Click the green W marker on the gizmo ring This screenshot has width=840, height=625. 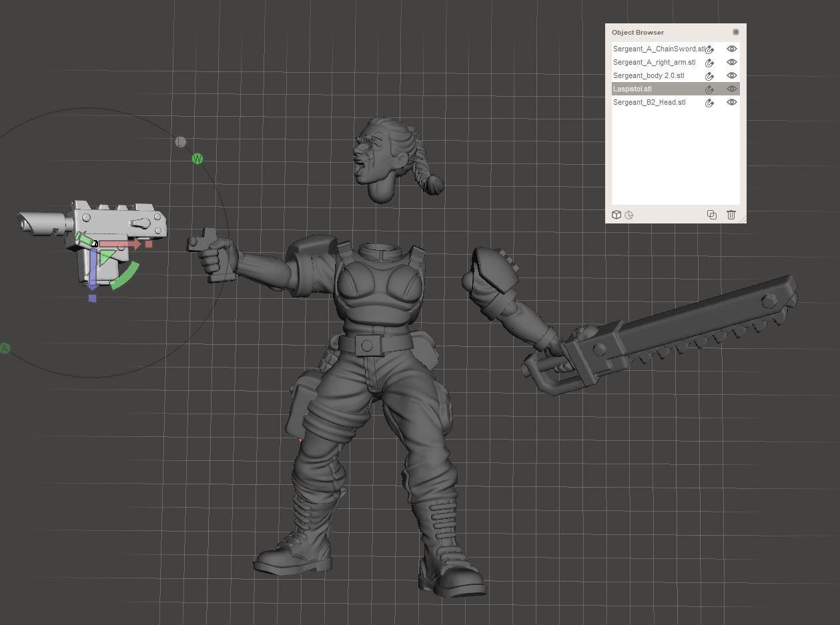(x=197, y=159)
